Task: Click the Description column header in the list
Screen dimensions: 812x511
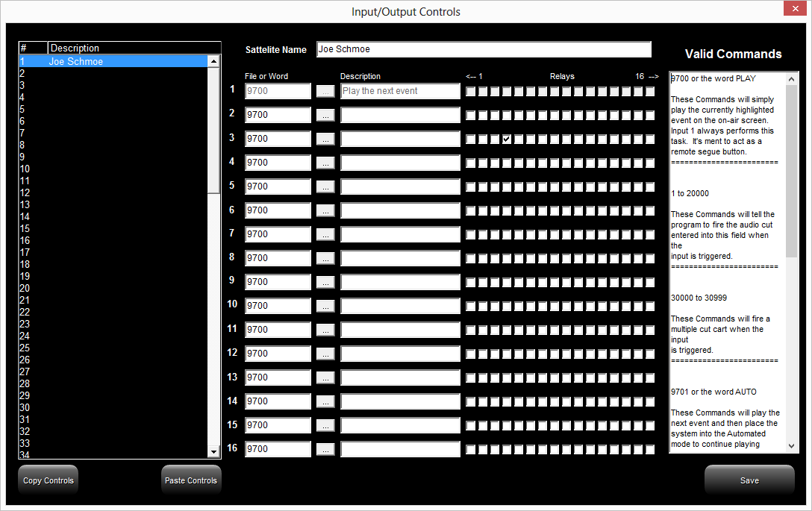Action: click(134, 48)
